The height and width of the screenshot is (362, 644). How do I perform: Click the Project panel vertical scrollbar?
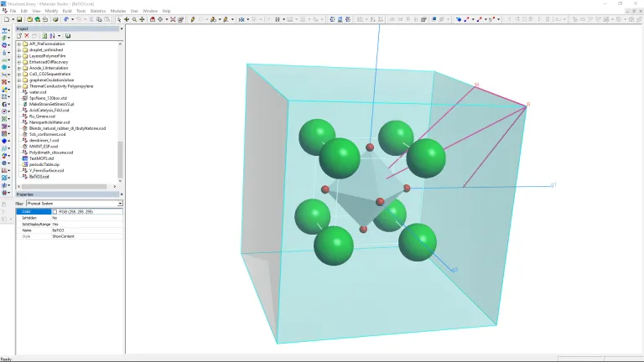(121, 159)
